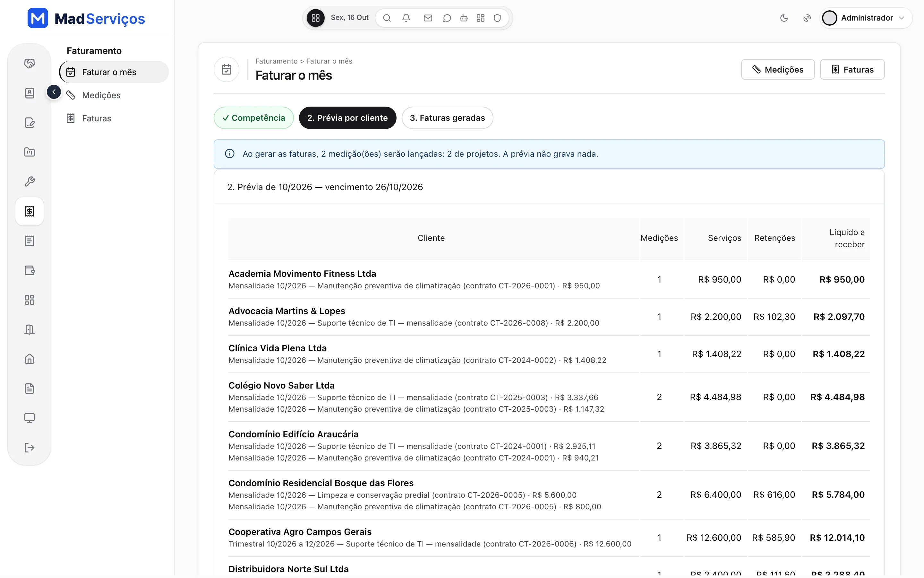
Task: Click the R$ 2.097,70 net value
Action: (x=839, y=317)
